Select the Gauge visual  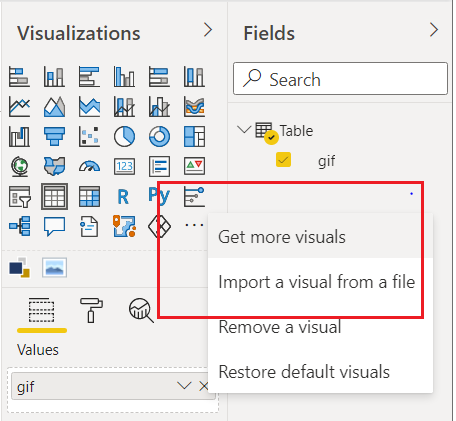89,166
